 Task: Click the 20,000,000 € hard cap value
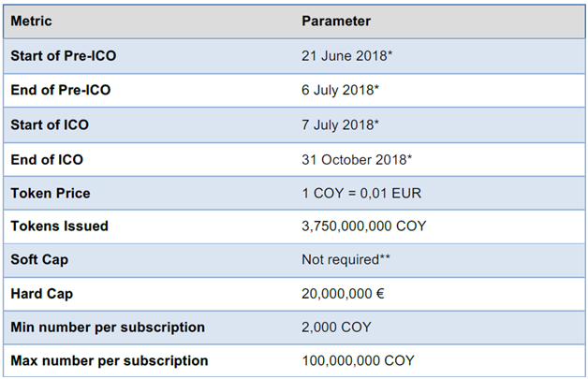[x=343, y=294]
